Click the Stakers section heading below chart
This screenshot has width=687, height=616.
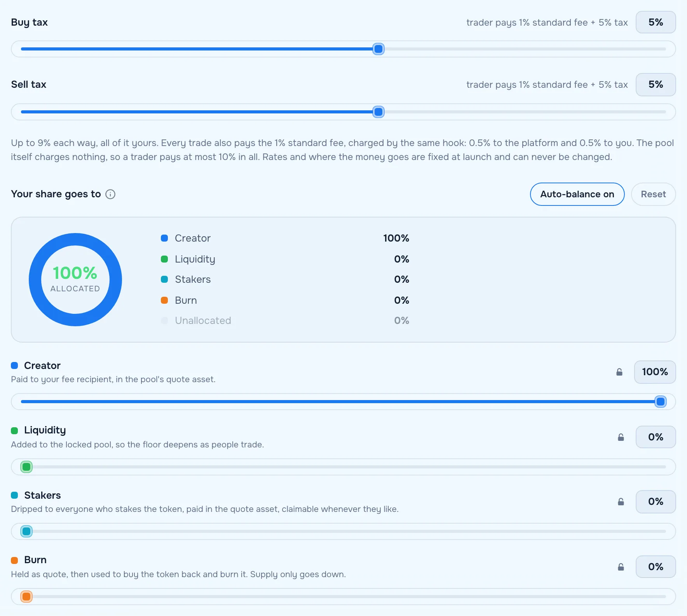(x=42, y=495)
